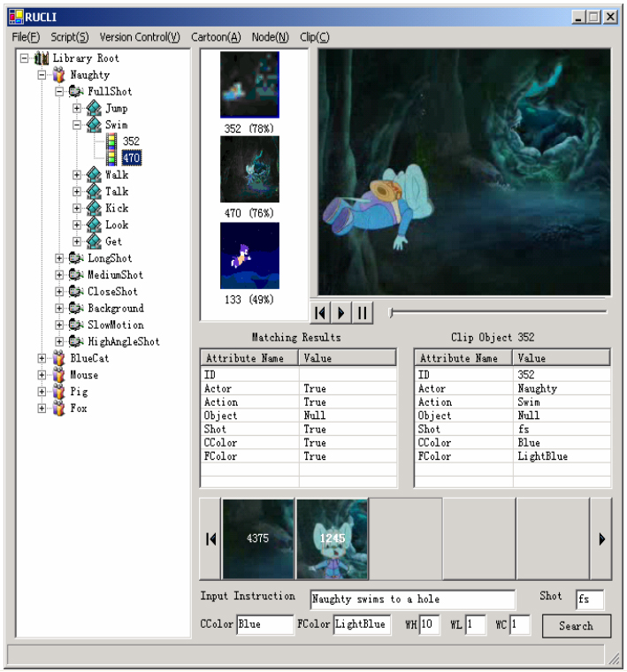Click the Pig gift box icon
627x672 pixels.
tap(59, 392)
